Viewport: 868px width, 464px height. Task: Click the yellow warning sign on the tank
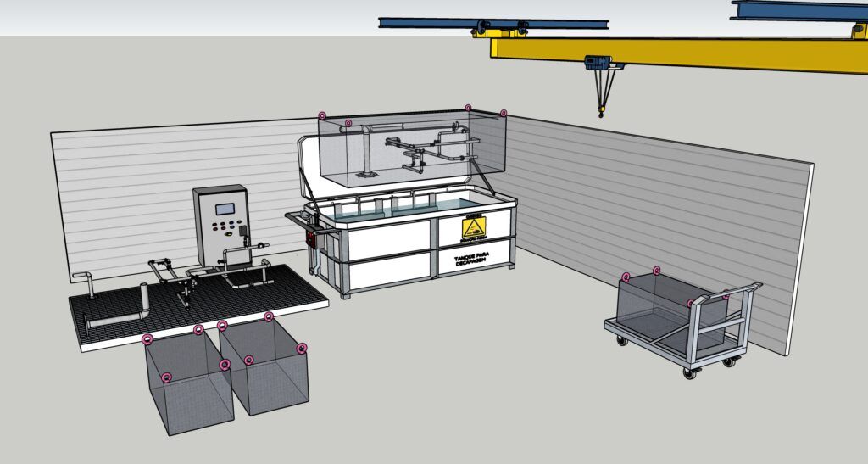click(x=474, y=227)
